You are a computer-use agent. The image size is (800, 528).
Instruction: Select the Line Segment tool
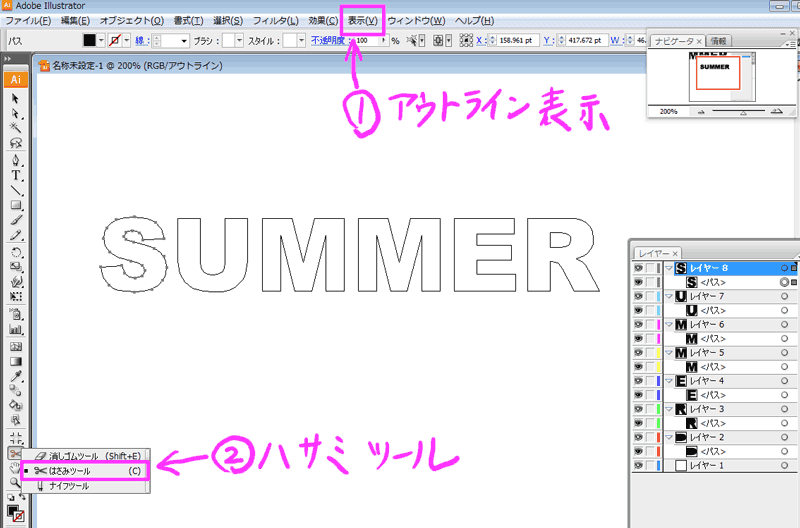point(16,190)
